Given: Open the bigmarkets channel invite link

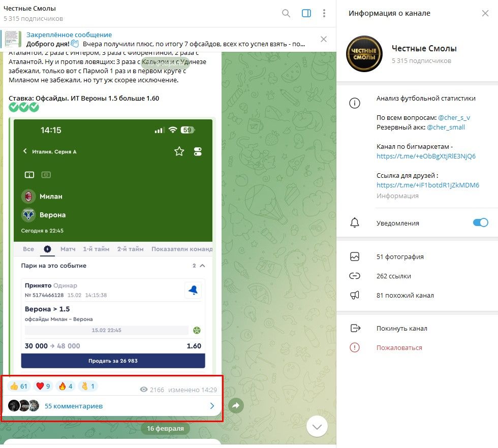Looking at the screenshot, I should [426, 156].
